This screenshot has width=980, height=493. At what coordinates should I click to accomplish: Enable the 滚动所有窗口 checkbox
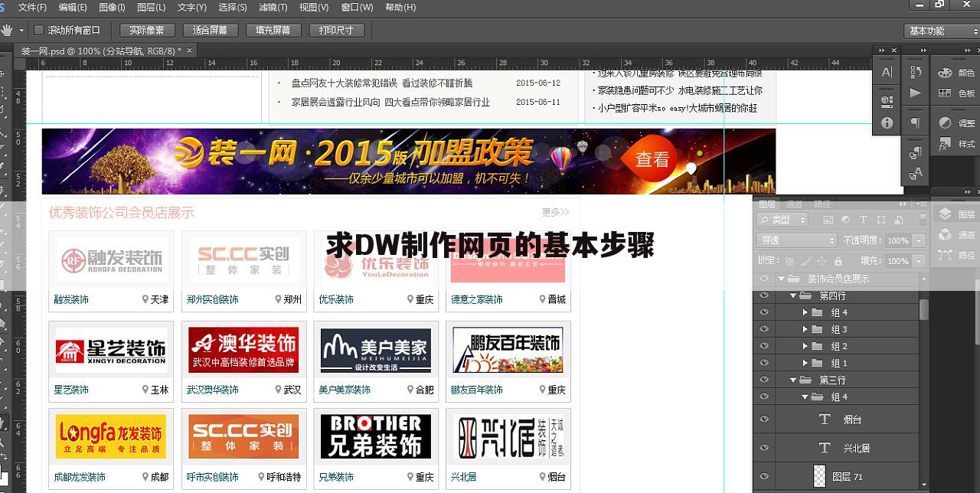point(38,31)
